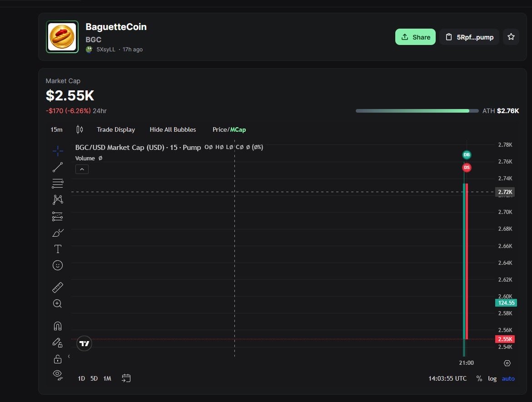532x402 pixels.
Task: Switch chart to Price mode
Action: point(220,129)
